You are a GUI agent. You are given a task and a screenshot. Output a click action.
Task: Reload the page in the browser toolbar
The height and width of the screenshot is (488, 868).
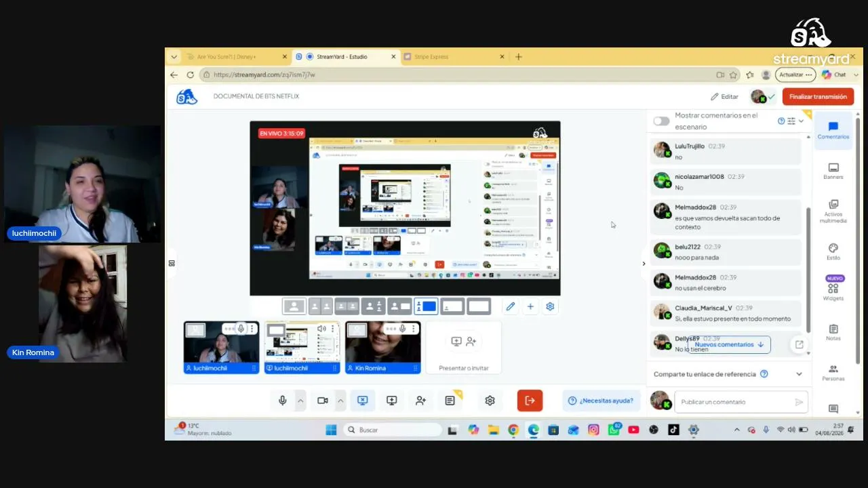pyautogui.click(x=191, y=75)
